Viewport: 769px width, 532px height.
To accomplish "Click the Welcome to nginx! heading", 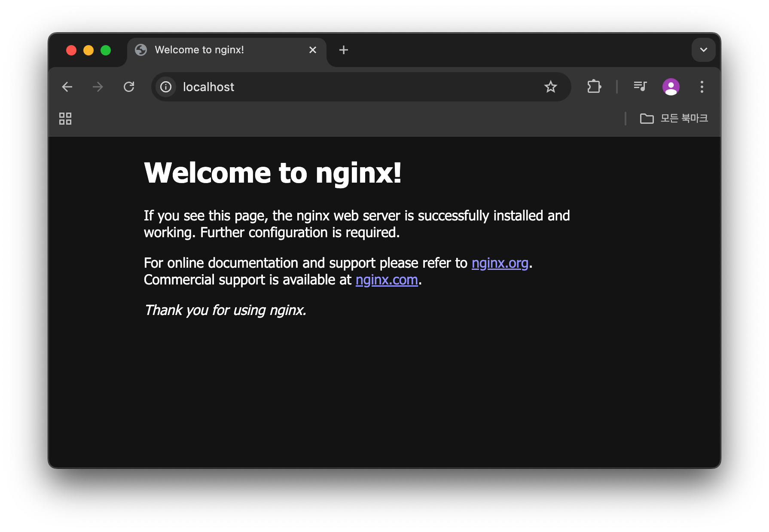I will pyautogui.click(x=273, y=173).
